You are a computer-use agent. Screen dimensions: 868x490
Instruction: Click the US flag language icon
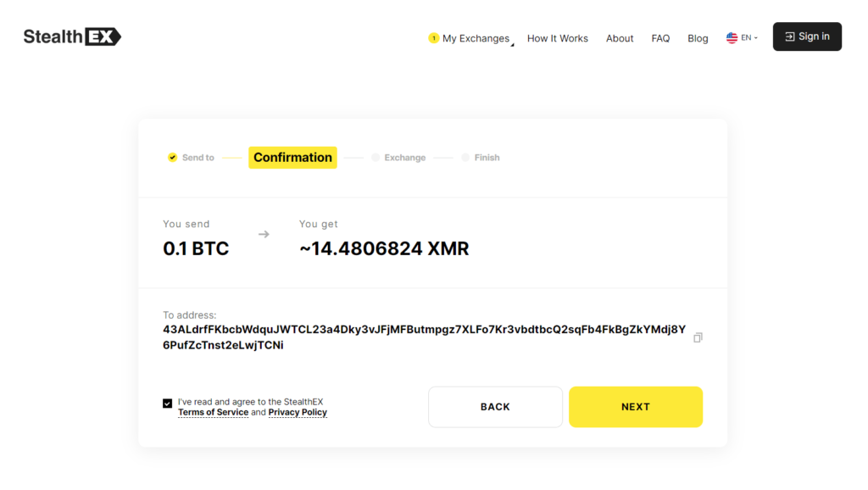pyautogui.click(x=732, y=38)
